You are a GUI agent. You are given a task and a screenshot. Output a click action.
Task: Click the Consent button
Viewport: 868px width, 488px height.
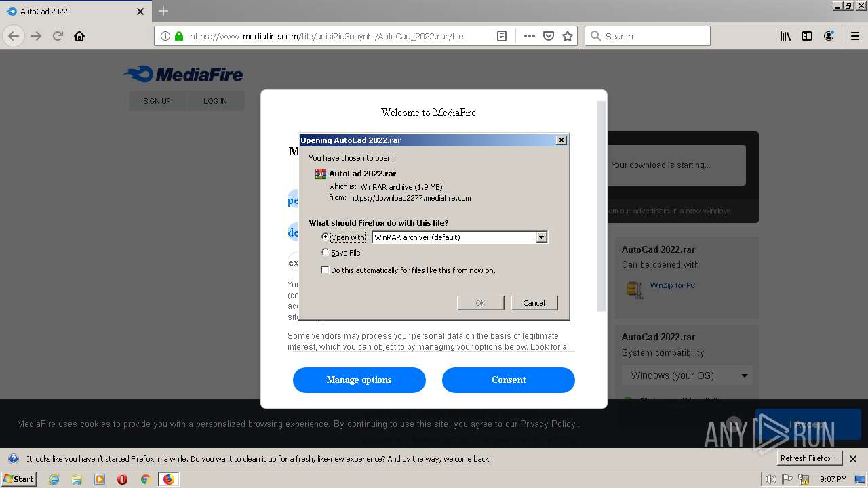[509, 380]
